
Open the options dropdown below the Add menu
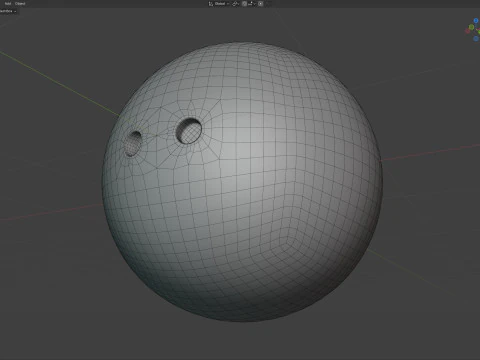8,11
